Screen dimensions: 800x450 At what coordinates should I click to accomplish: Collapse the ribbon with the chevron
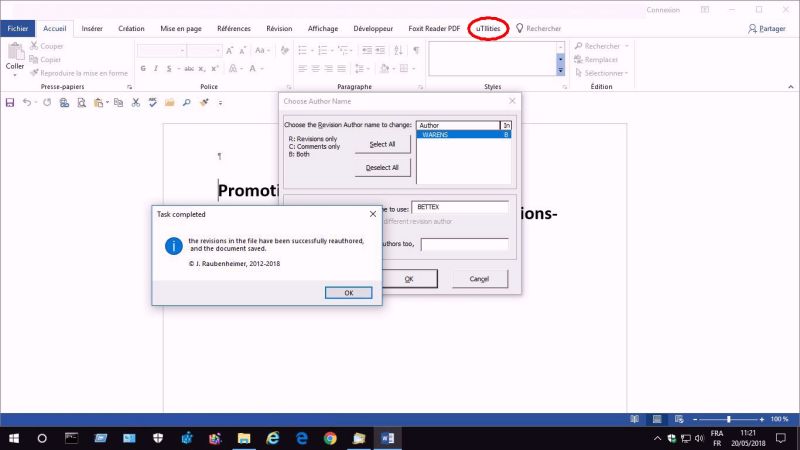click(x=790, y=87)
